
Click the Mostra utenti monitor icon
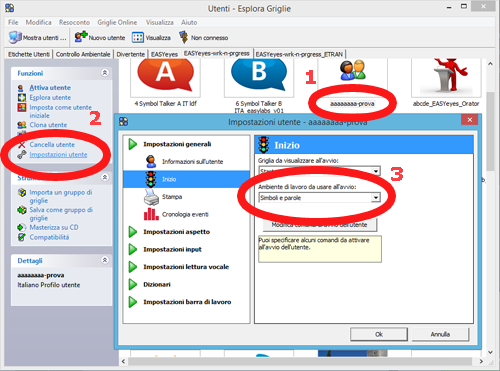click(x=15, y=37)
